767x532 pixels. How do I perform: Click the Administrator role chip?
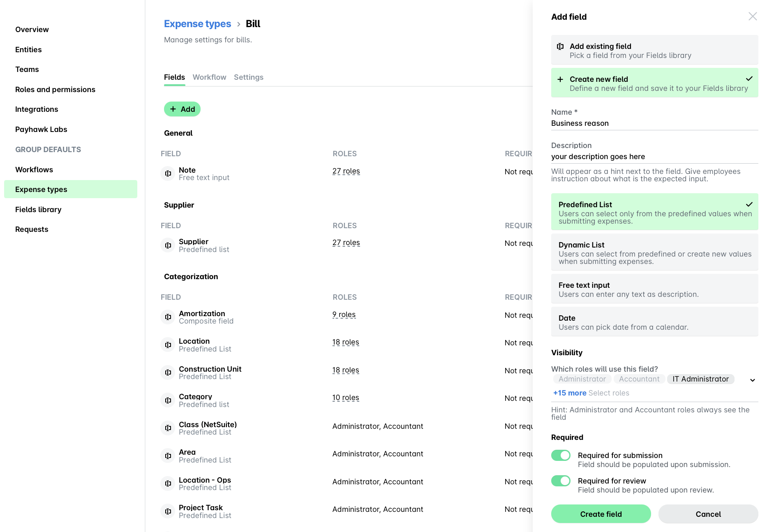[582, 379]
